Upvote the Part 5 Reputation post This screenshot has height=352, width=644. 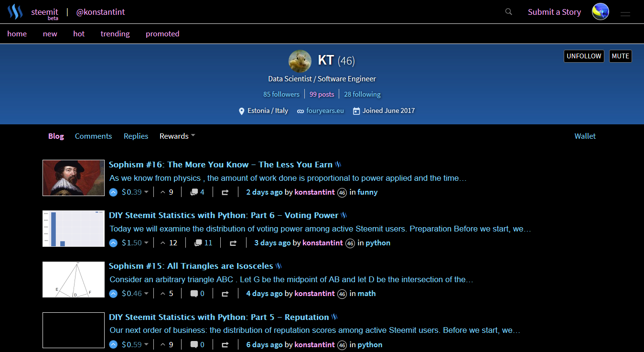[113, 344]
